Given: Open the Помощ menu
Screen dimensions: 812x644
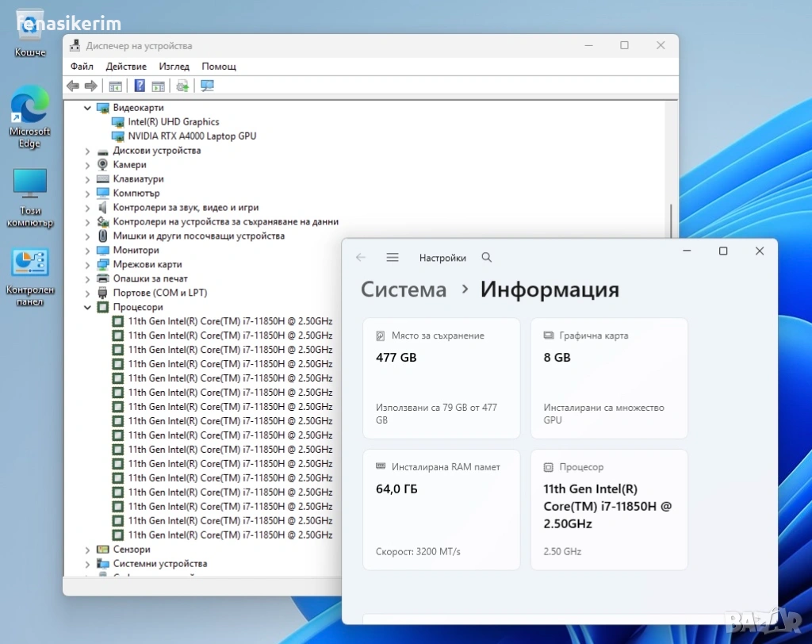Looking at the screenshot, I should click(219, 67).
